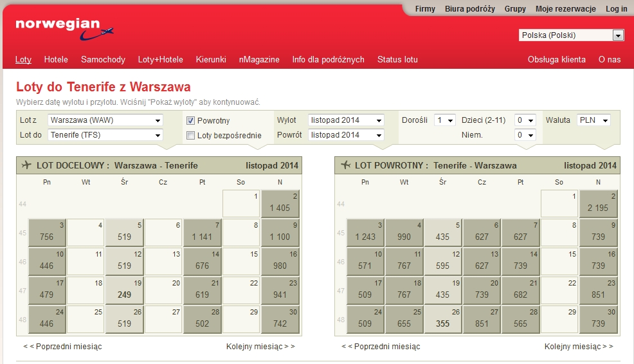Open the Loty+Hotele menu item

point(161,59)
